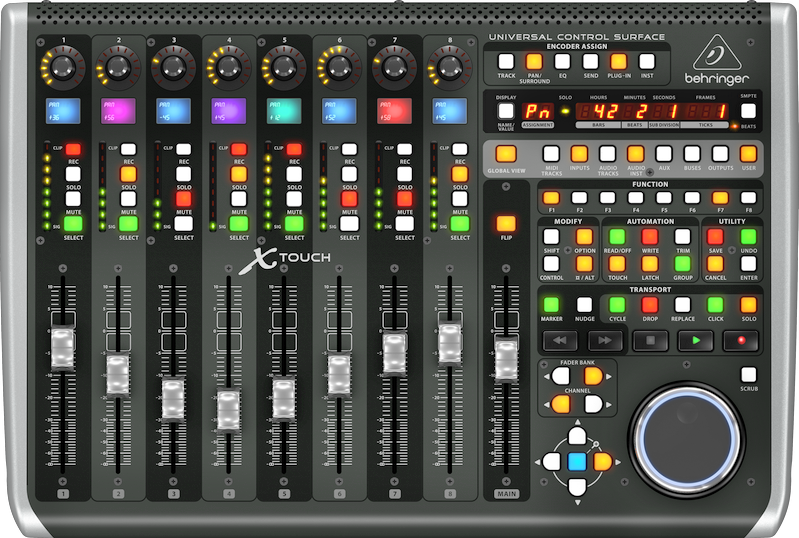Image resolution: width=799 pixels, height=538 pixels.
Task: Click the Audio Tracks view button
Action: click(607, 154)
